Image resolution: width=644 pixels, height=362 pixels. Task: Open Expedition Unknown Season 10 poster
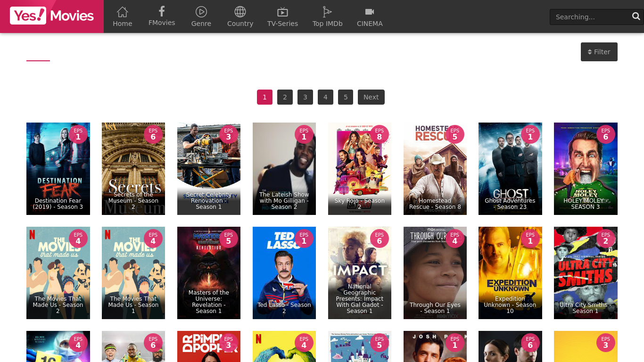[510, 273]
